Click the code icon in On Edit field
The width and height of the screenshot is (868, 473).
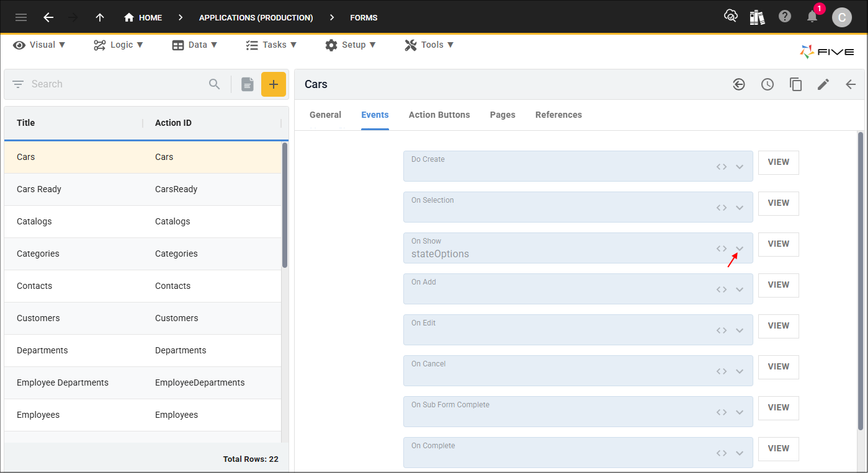click(721, 330)
